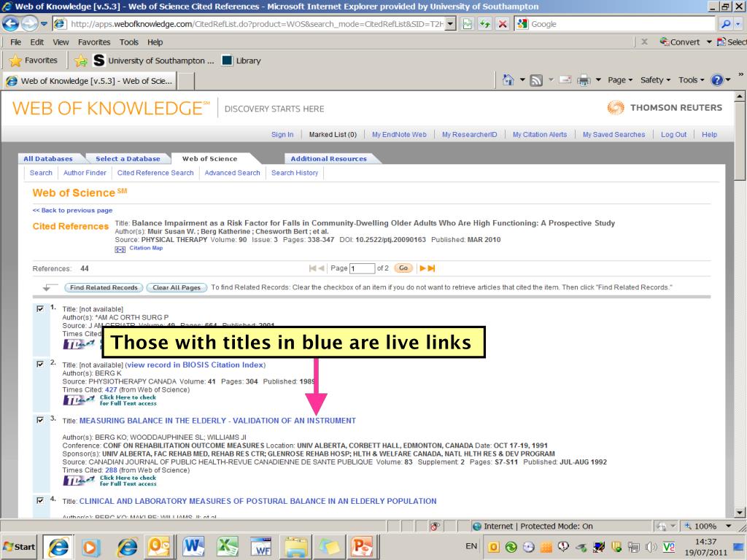Click the Find Related Records button
The width and height of the screenshot is (747, 560).
click(104, 287)
